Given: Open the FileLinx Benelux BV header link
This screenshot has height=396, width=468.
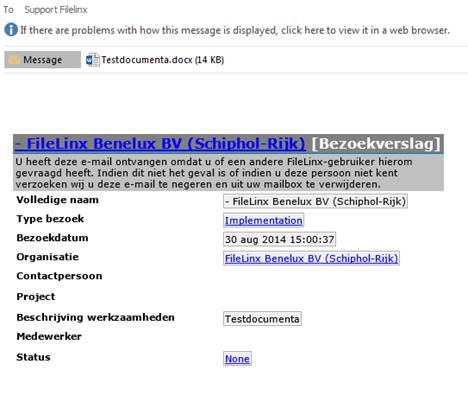Looking at the screenshot, I should pyautogui.click(x=160, y=144).
